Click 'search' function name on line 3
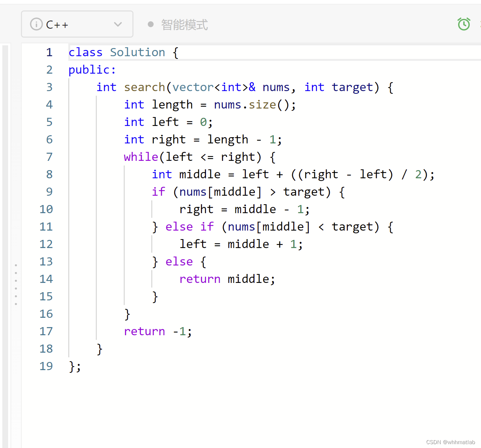 pyautogui.click(x=145, y=87)
